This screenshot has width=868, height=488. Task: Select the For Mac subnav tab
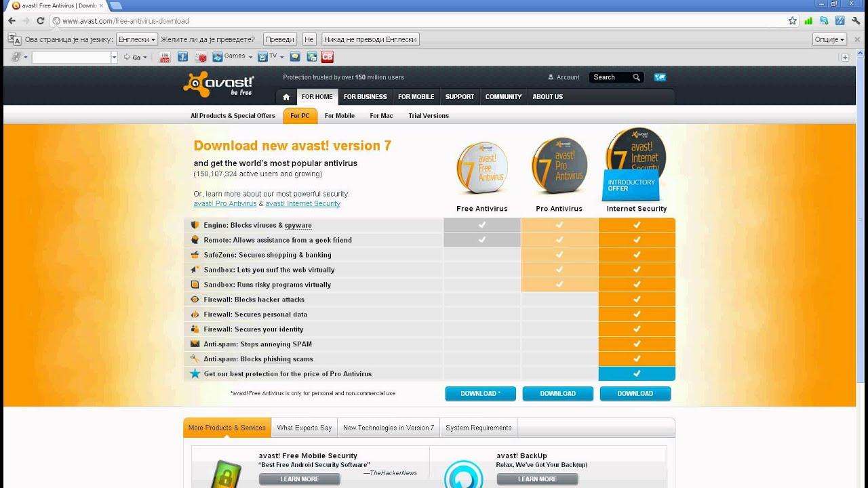point(381,116)
